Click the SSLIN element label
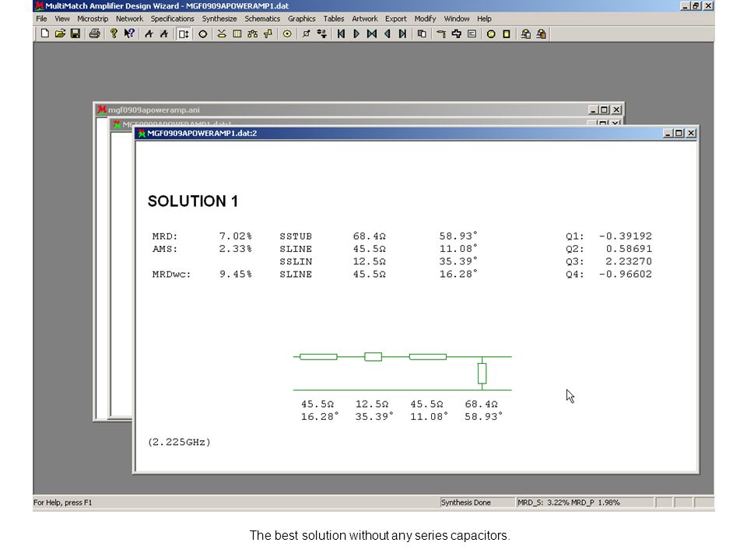747x560 pixels. 296,261
